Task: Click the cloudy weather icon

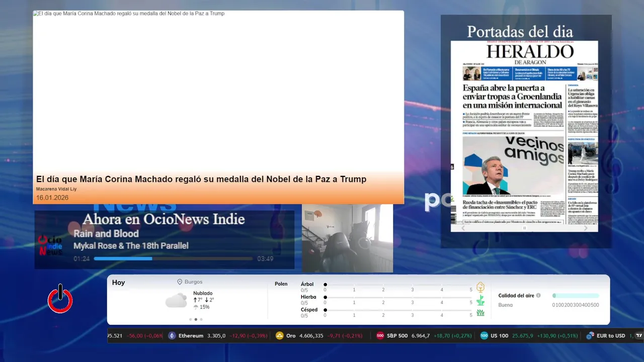Action: (x=176, y=301)
